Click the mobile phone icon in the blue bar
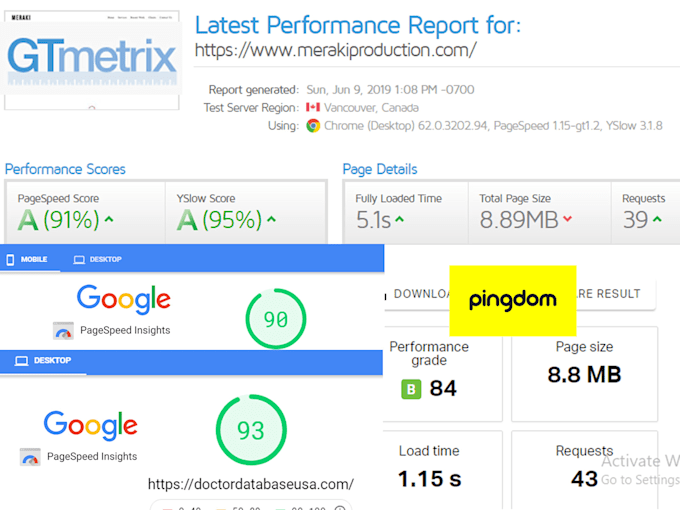680x510 pixels. point(10,259)
